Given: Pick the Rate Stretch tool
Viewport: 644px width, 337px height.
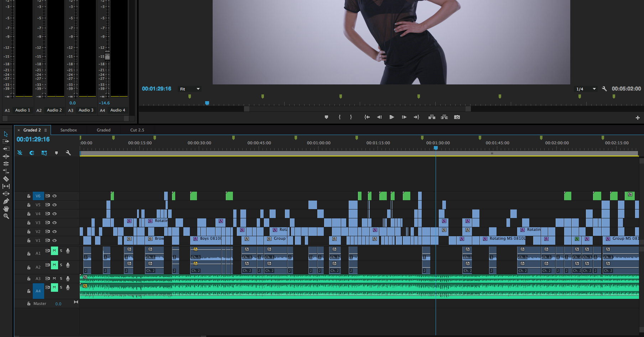Looking at the screenshot, I should (6, 171).
